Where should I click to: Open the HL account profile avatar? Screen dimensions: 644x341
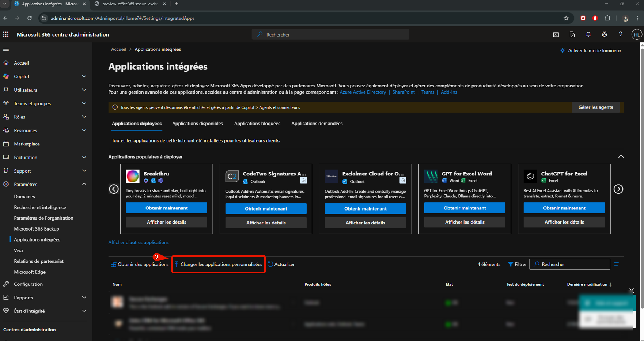tap(637, 34)
